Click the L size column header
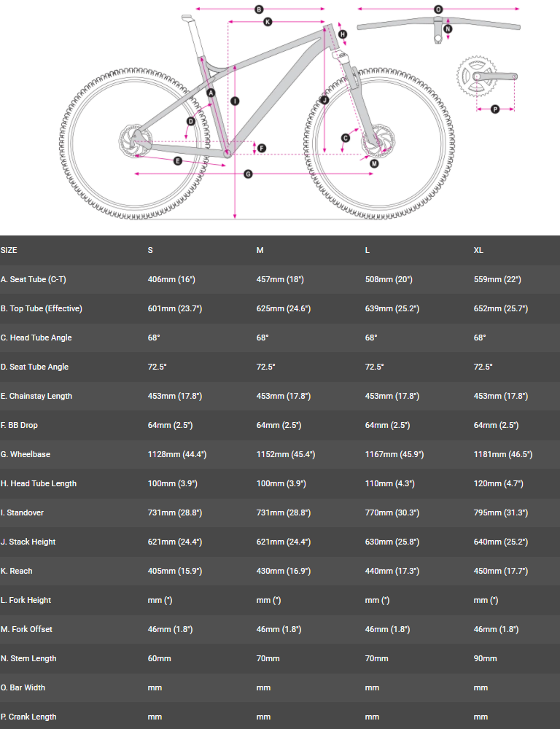 point(367,250)
